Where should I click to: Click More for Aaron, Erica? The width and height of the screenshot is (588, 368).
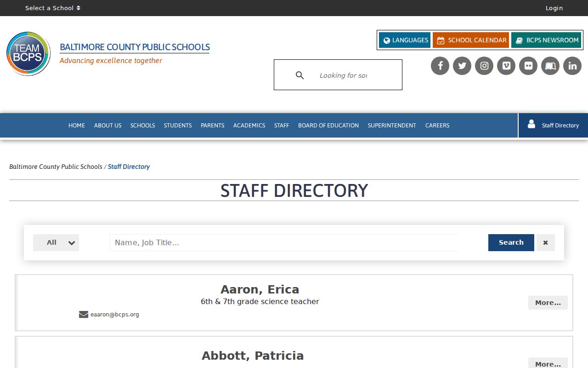[548, 303]
